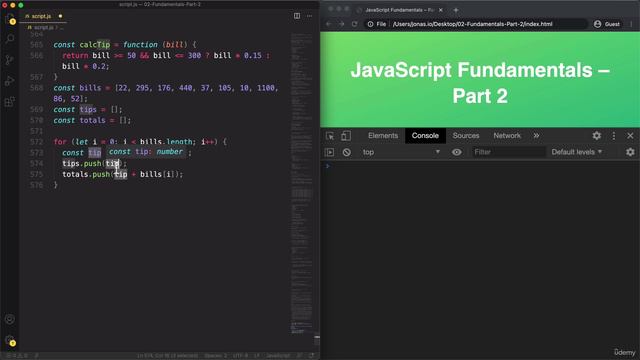Screen dimensions: 640x360
Task: Clear the console
Action: click(x=347, y=152)
